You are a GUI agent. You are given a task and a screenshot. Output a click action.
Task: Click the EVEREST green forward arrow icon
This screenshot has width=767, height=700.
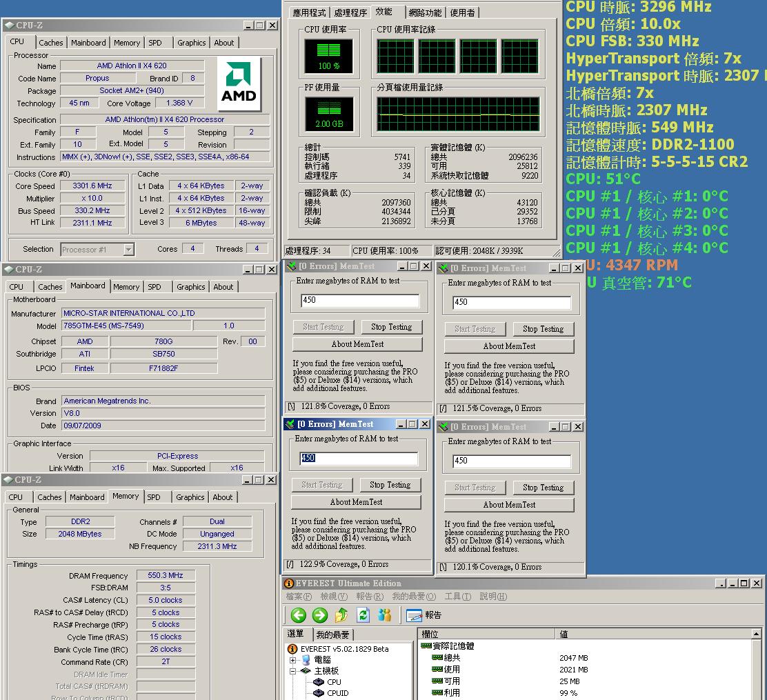tap(319, 615)
